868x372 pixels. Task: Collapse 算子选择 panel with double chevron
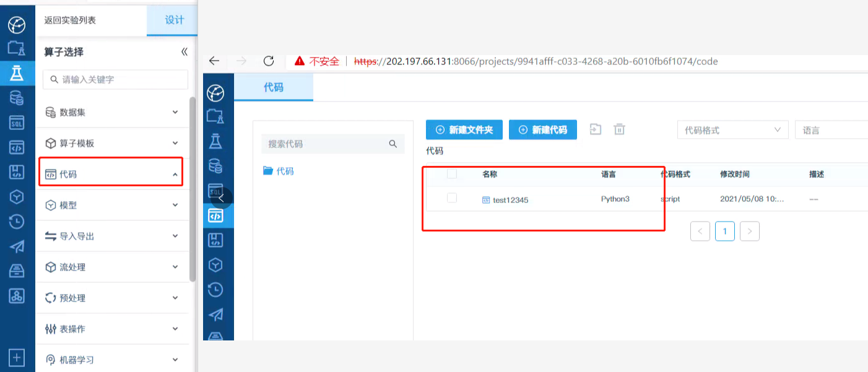(x=184, y=52)
